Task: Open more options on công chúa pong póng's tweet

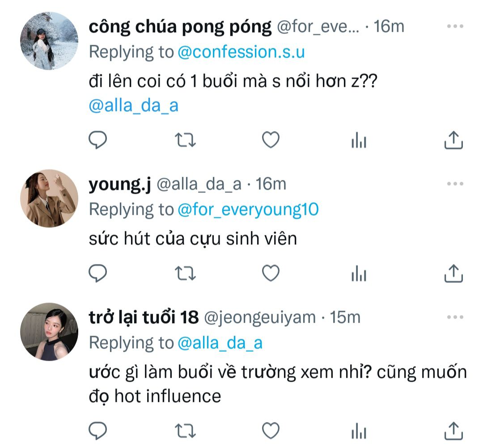Action: tap(455, 26)
